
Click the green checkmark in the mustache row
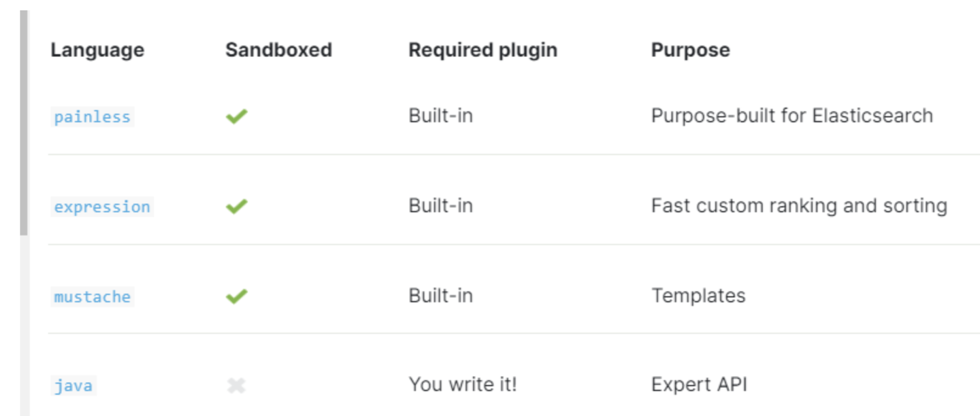236,296
